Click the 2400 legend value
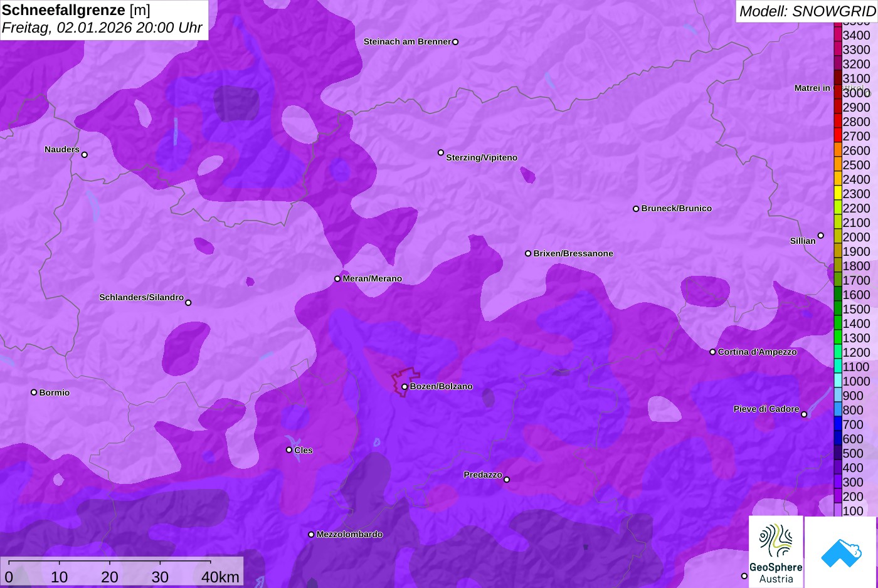 (x=857, y=179)
